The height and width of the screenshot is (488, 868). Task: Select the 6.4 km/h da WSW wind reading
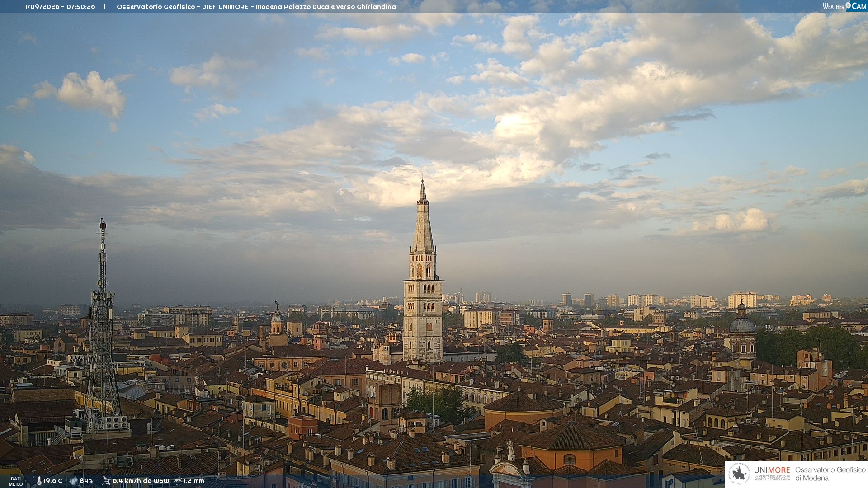coord(141,481)
